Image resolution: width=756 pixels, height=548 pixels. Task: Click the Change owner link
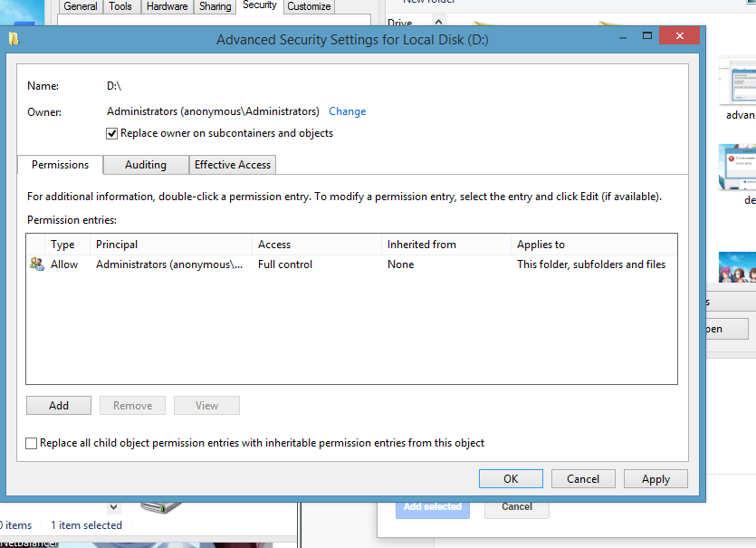tap(347, 111)
